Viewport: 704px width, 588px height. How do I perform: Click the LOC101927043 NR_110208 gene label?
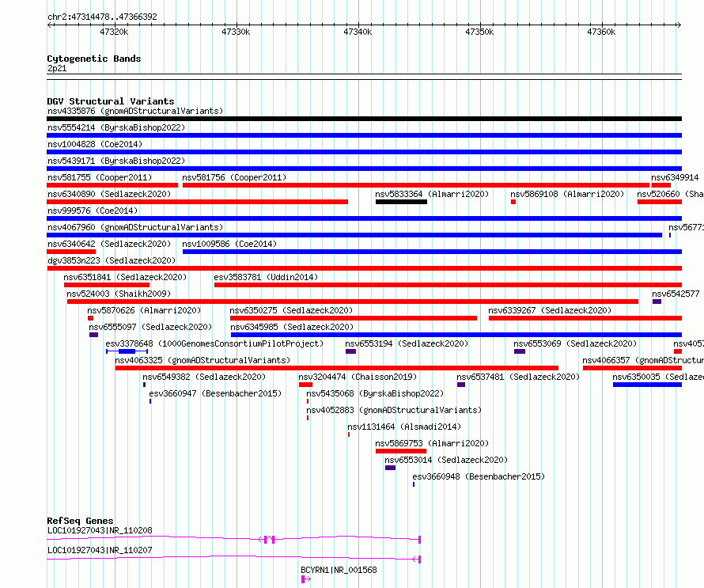100,530
